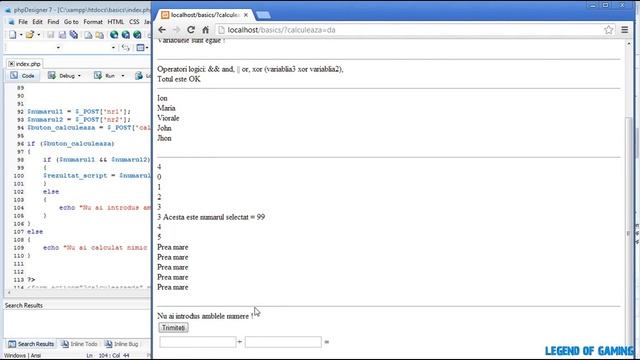Switch to Inline Bug tab
Viewport: 640px width, 360px height.
point(121,344)
